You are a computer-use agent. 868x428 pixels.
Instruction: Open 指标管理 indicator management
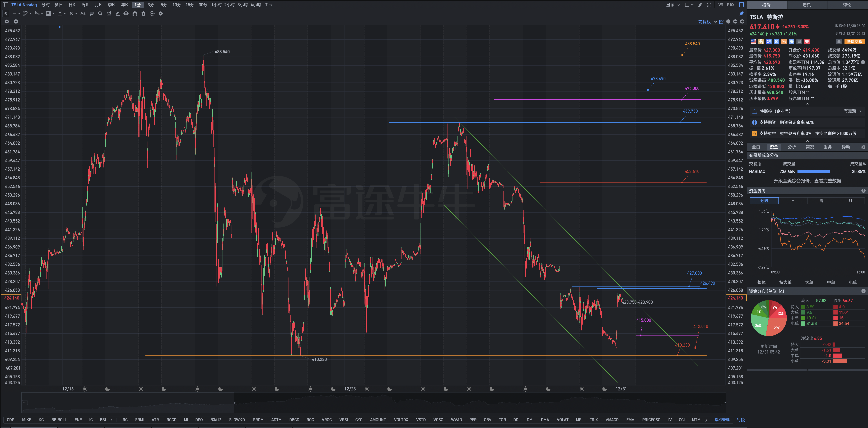click(x=722, y=420)
